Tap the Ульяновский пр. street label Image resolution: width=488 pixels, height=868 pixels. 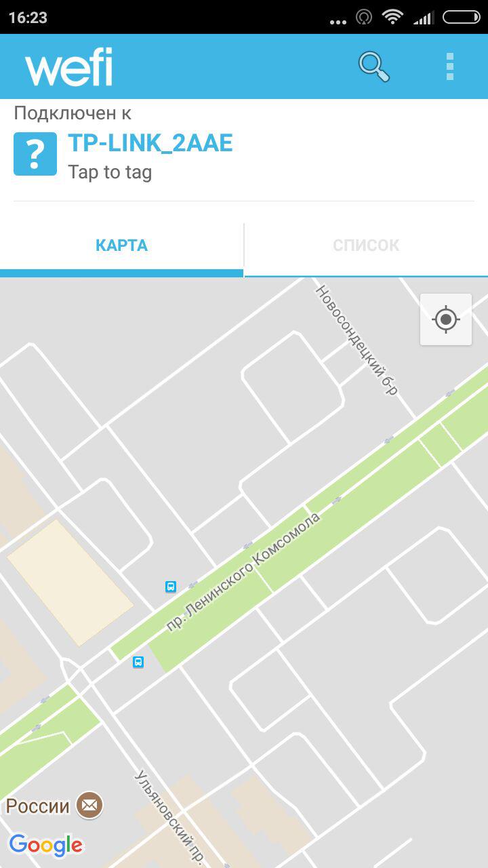(x=169, y=817)
